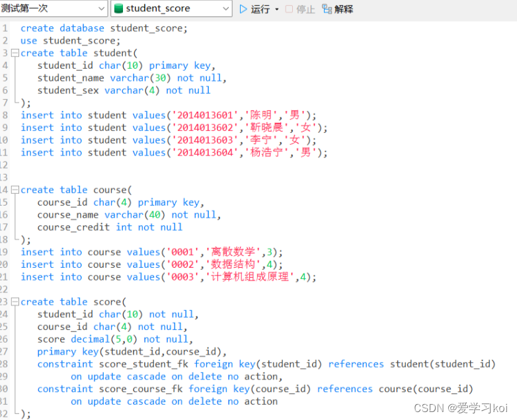517x420 pixels.
Task: Click the student_id char(10) primary key line
Action: pyautogui.click(x=126, y=65)
